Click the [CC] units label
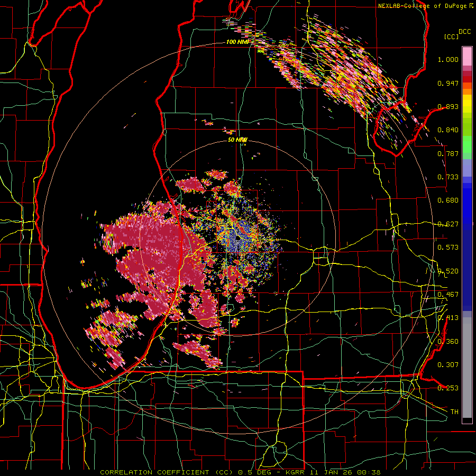 pyautogui.click(x=452, y=36)
